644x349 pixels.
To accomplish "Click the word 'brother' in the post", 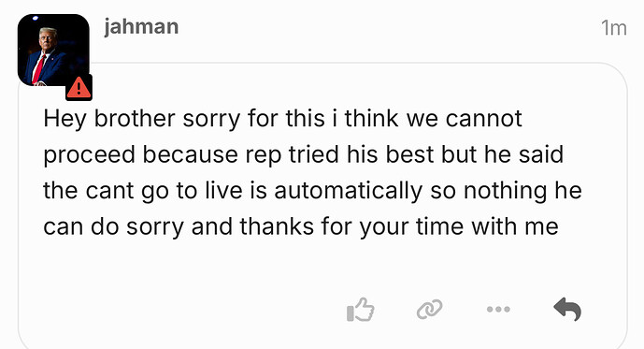I will pyautogui.click(x=136, y=119).
